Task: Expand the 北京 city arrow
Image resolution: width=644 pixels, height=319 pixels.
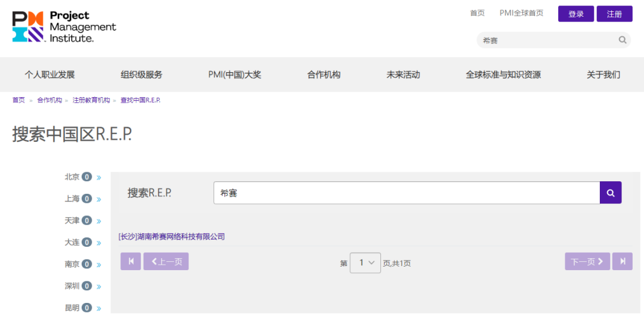Action: (98, 177)
